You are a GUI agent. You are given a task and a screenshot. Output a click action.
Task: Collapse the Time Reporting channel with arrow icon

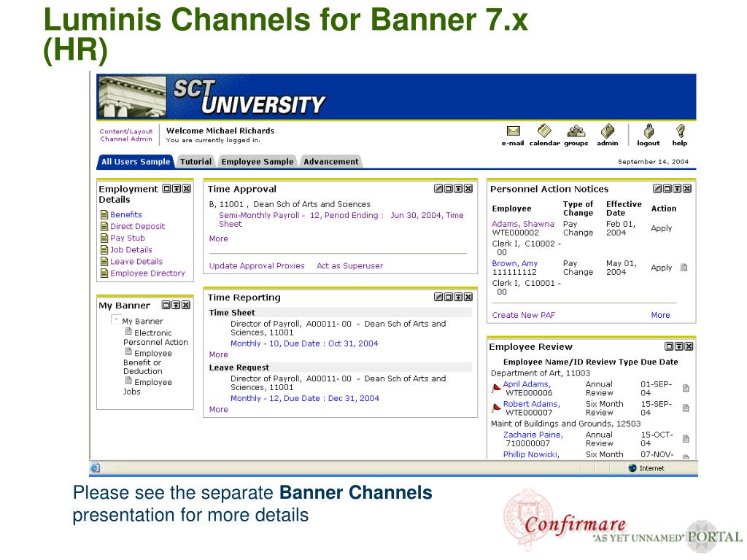tap(458, 297)
